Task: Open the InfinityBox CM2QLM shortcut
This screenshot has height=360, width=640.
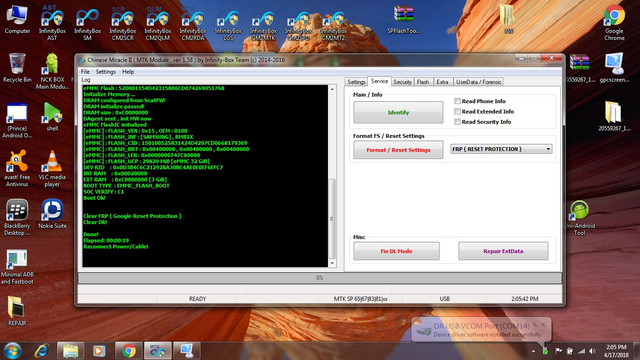Action: (x=158, y=23)
